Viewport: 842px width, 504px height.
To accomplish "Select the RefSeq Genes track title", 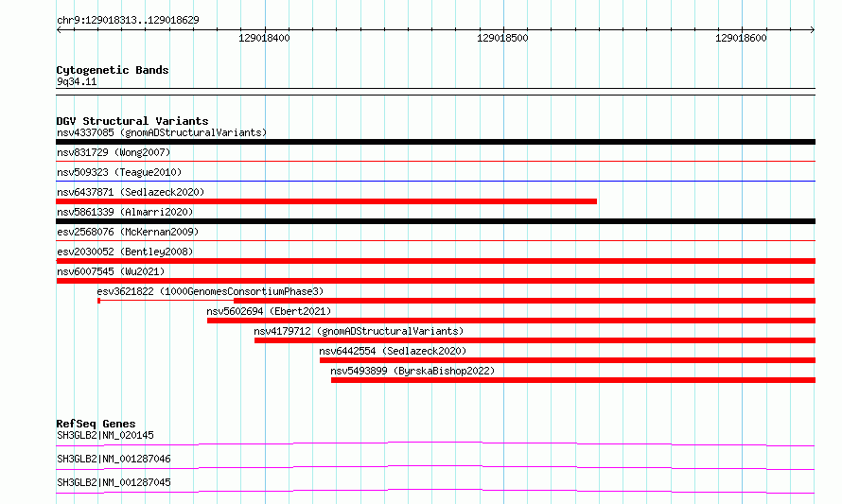I will 96,424.
